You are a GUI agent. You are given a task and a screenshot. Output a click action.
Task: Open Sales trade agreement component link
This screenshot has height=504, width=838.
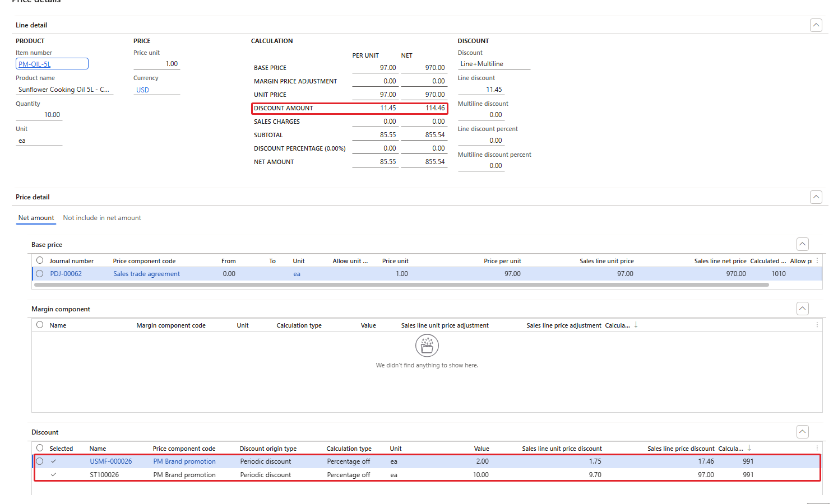point(147,274)
